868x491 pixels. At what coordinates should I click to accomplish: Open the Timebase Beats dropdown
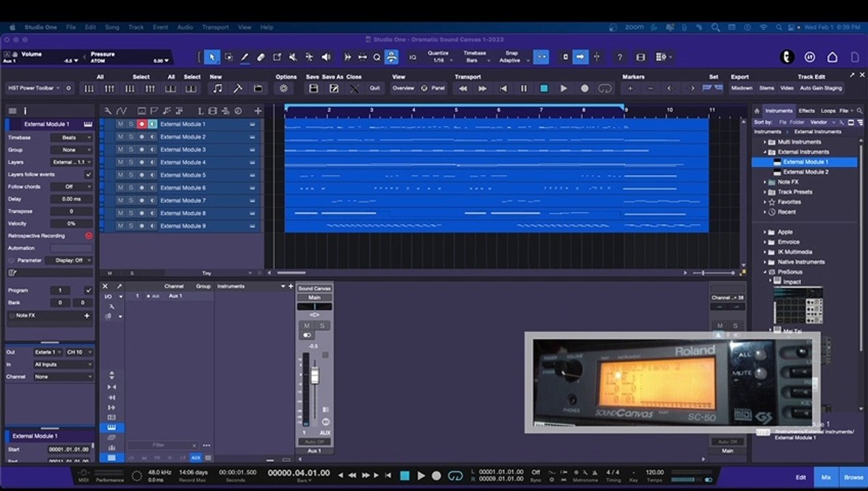[x=72, y=138]
